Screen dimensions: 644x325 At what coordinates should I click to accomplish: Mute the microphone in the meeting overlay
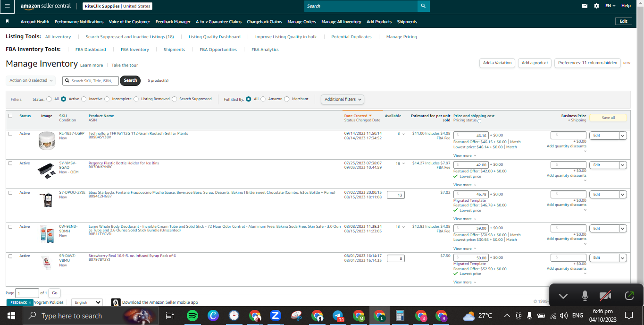(x=585, y=296)
